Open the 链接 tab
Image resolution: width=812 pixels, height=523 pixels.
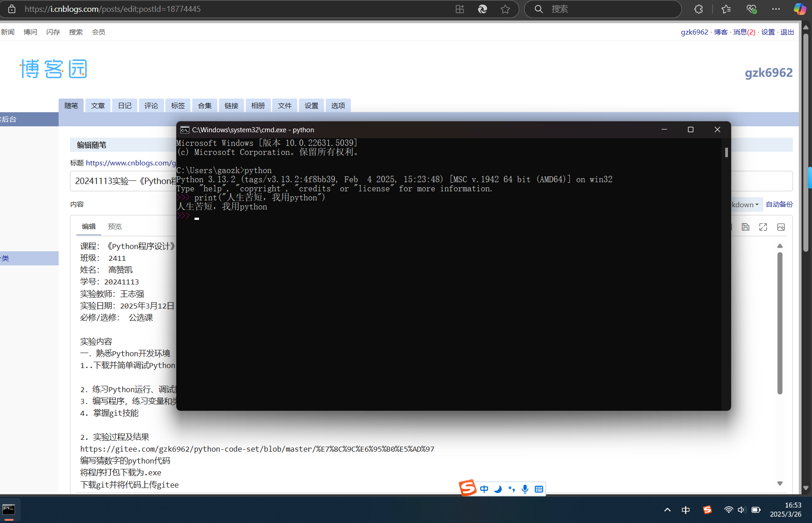pos(232,105)
